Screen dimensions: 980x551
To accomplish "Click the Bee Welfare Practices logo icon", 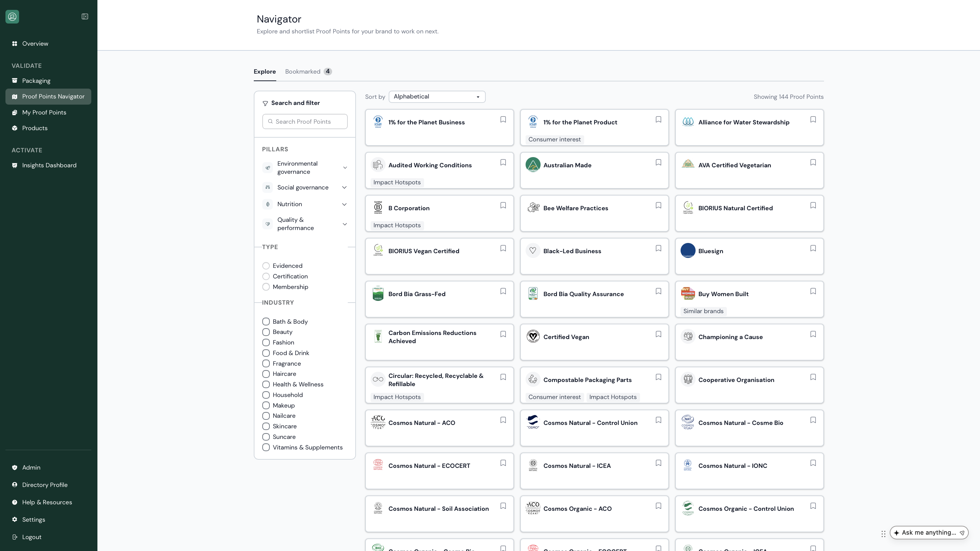I will click(x=533, y=208).
